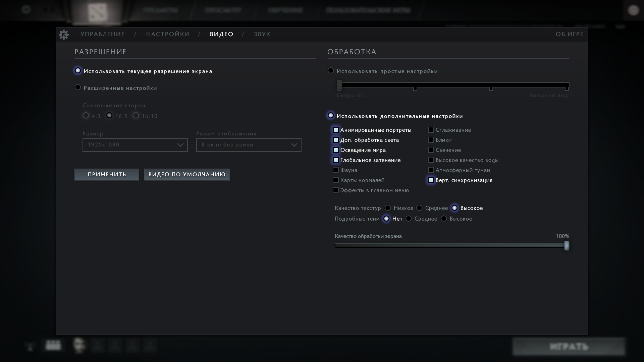The image size is (644, 362).
Task: Click the gear icon beside the УПРАВЛЕНИЕ tab
Action: coord(63,35)
